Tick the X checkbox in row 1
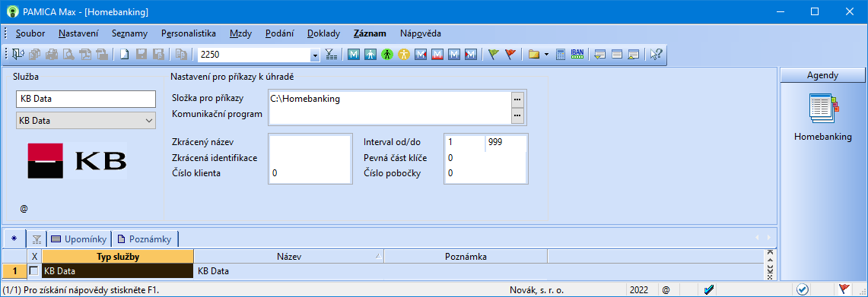 coord(33,271)
